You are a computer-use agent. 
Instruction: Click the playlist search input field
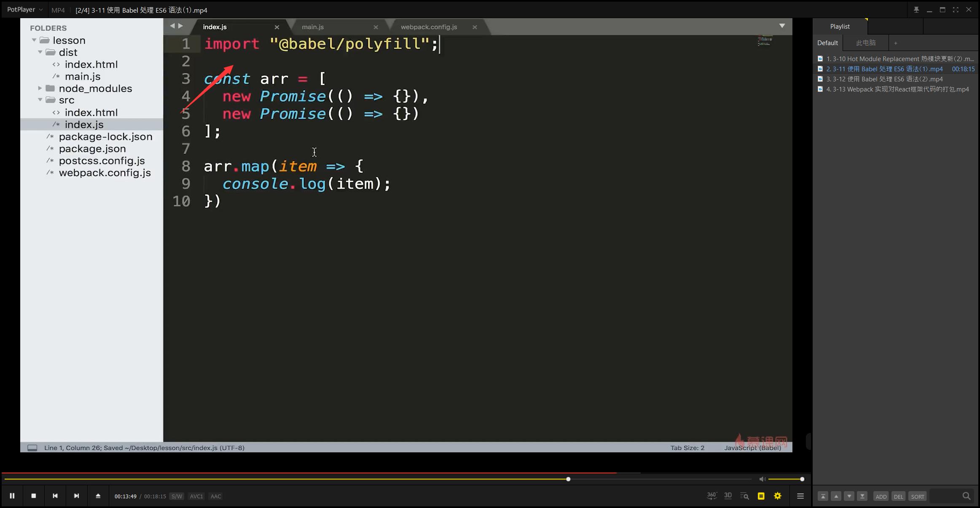[945, 496]
